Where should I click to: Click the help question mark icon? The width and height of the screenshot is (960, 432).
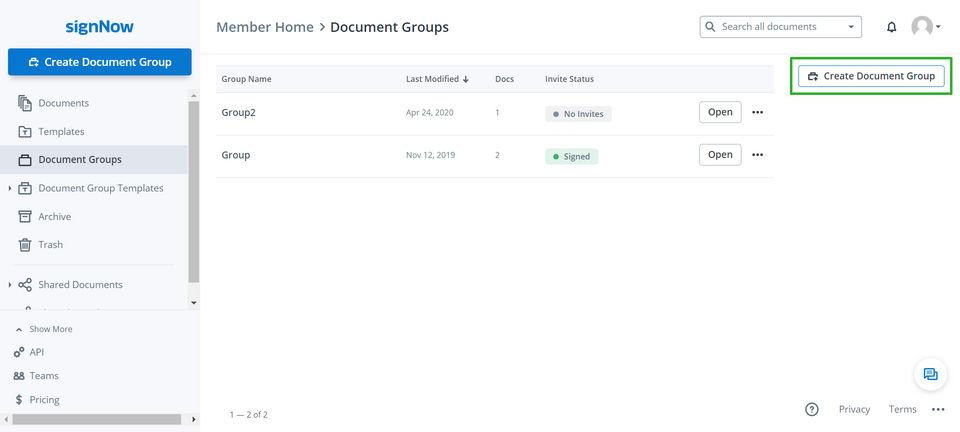click(x=812, y=409)
